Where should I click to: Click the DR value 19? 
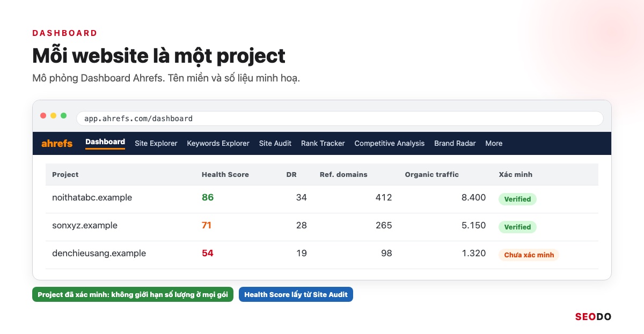coord(302,253)
